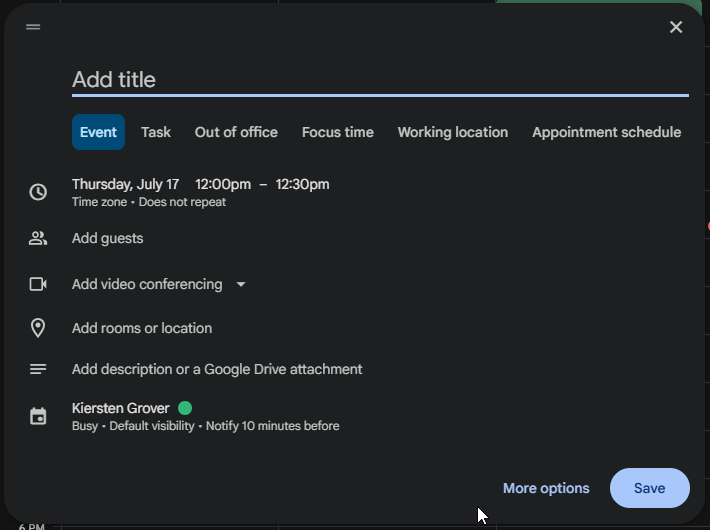Click the video camera icon
The width and height of the screenshot is (710, 530).
[38, 285]
